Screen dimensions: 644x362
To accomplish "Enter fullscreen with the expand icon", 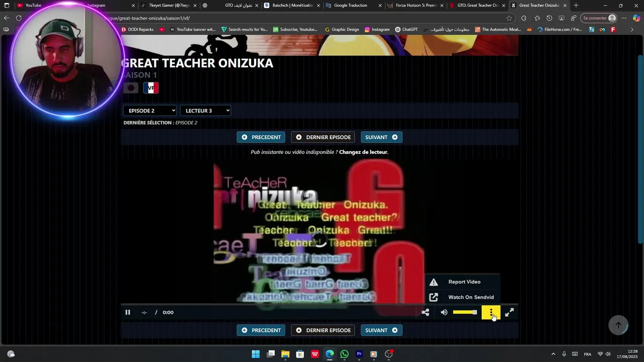I will tap(509, 312).
